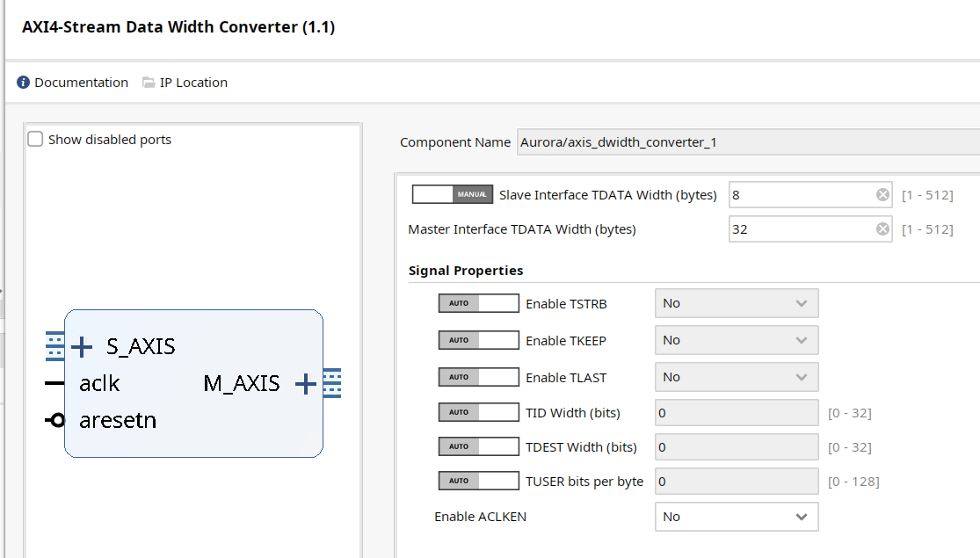Open the Enable TSTRB dropdown
Screen dimensions: 980x558
tap(737, 304)
